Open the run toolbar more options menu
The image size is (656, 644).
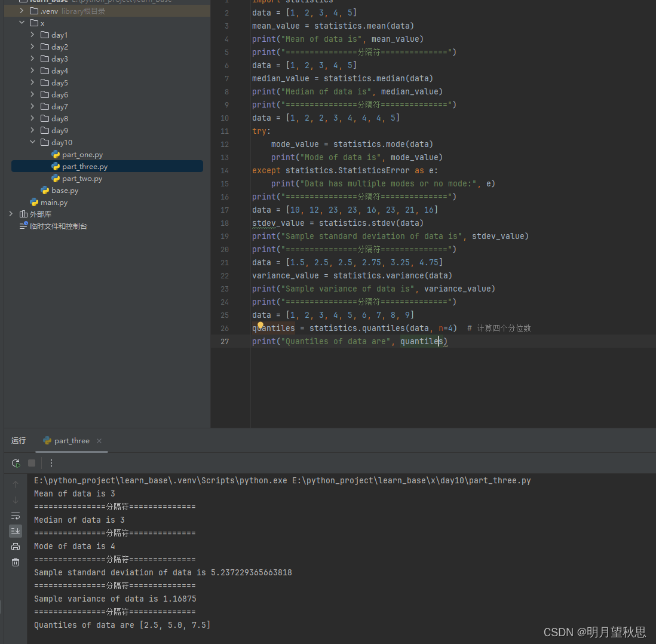[x=51, y=463]
